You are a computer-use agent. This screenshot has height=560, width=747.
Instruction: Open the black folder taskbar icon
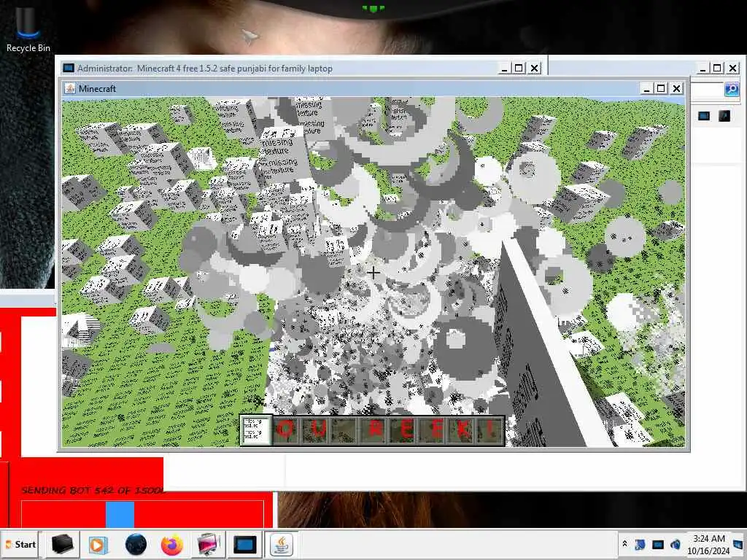point(62,544)
